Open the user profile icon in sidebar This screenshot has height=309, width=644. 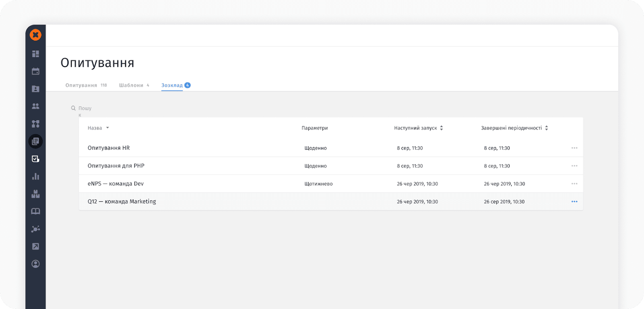coord(35,264)
